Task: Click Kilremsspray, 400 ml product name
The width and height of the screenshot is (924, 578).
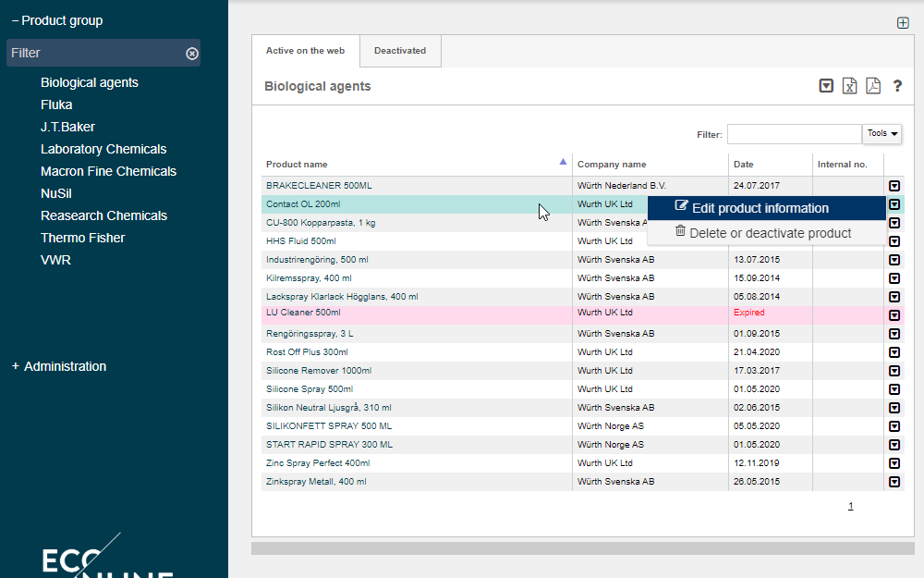Action: (x=309, y=278)
